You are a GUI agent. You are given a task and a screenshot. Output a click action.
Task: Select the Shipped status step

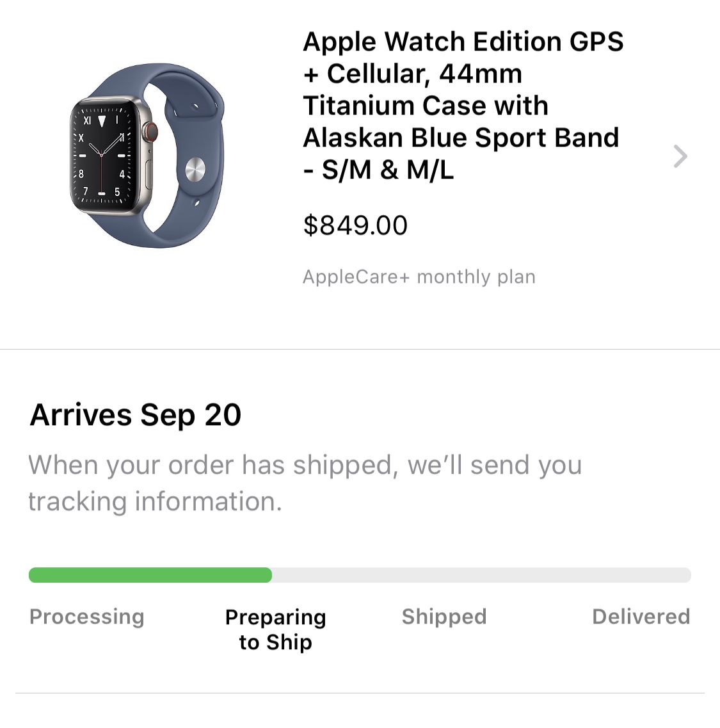(x=444, y=617)
